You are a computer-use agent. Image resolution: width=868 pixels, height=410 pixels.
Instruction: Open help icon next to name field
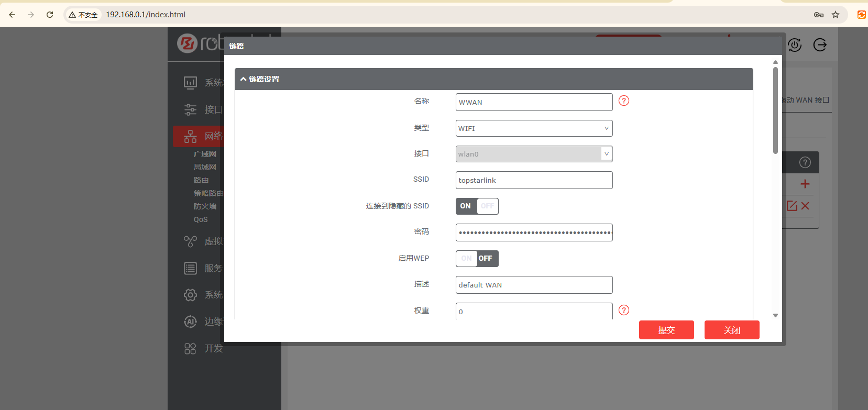[x=624, y=101]
